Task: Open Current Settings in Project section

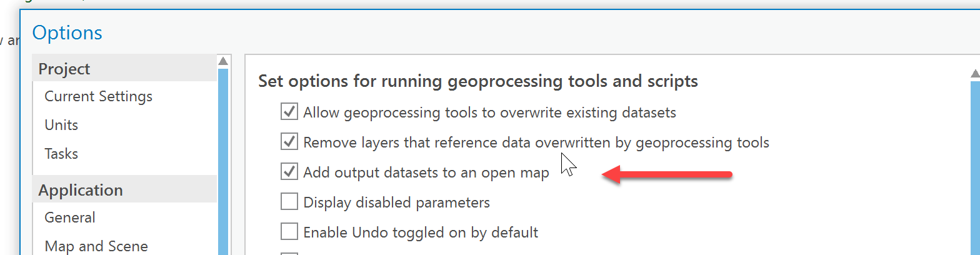Action: click(98, 96)
